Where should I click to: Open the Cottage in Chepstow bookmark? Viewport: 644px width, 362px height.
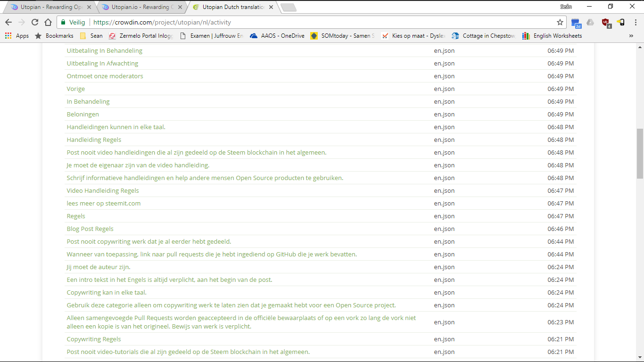pyautogui.click(x=484, y=36)
